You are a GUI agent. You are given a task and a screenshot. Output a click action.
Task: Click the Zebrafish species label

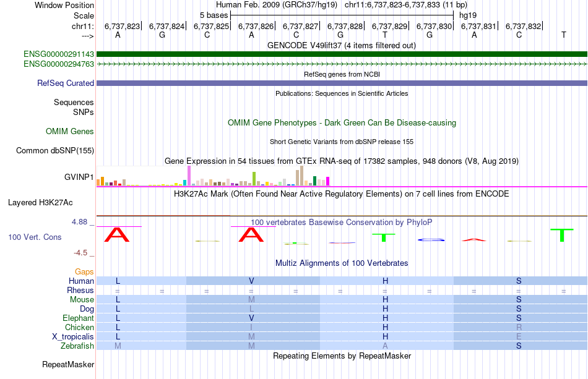point(77,346)
